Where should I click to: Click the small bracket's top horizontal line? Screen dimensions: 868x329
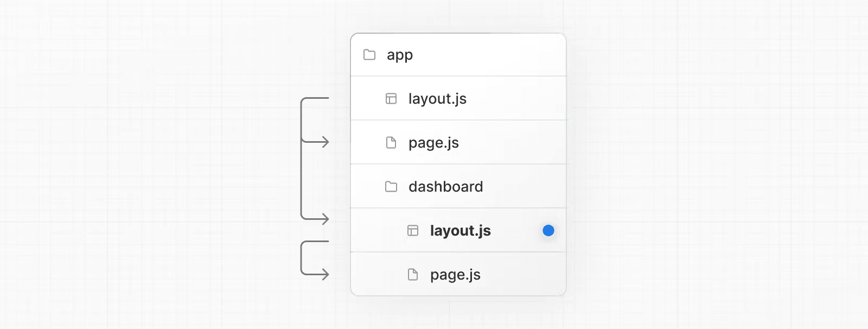316,241
